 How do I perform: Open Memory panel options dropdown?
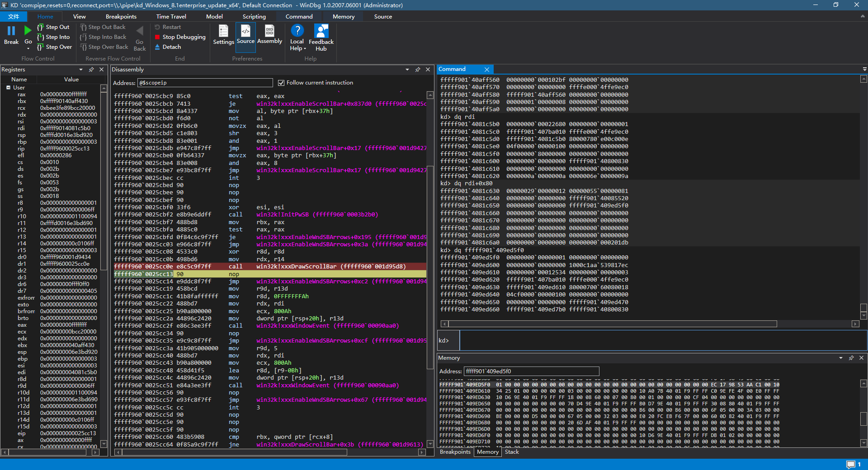click(841, 358)
